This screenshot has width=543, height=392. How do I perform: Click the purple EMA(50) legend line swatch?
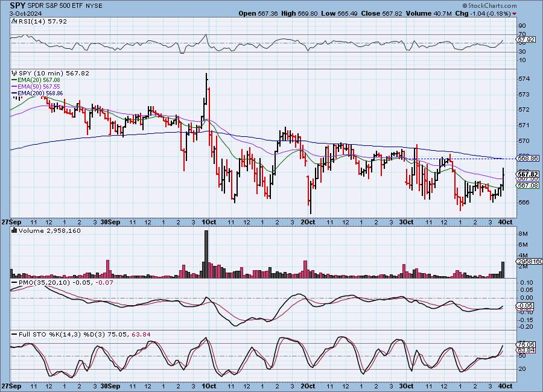(x=14, y=87)
